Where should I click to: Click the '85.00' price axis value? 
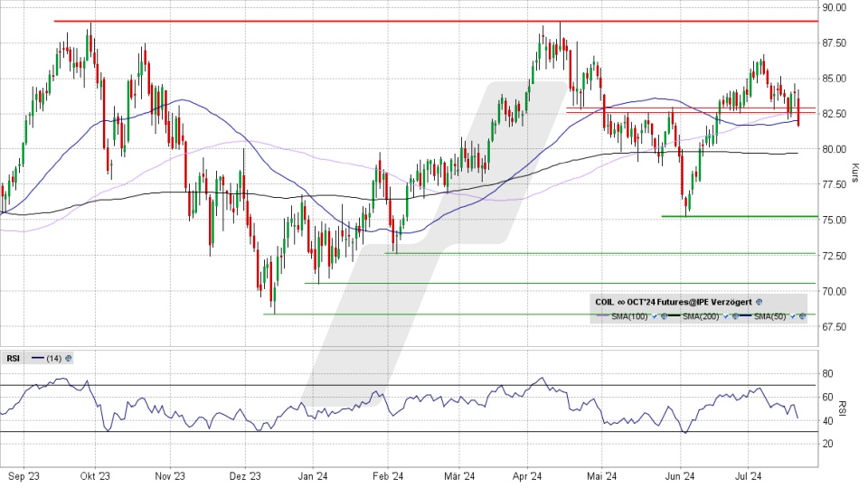point(835,79)
